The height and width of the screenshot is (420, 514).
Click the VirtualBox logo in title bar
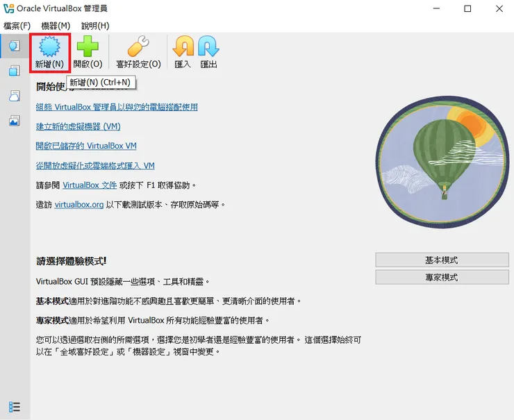(x=8, y=8)
